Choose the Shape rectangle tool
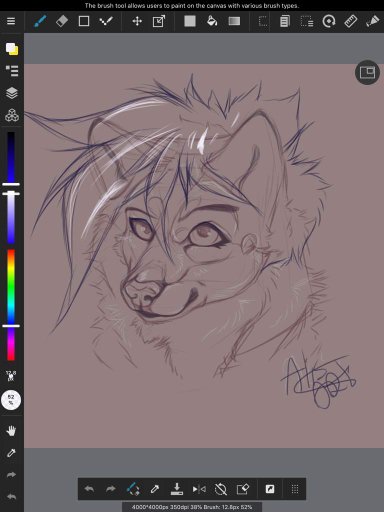 point(84,21)
